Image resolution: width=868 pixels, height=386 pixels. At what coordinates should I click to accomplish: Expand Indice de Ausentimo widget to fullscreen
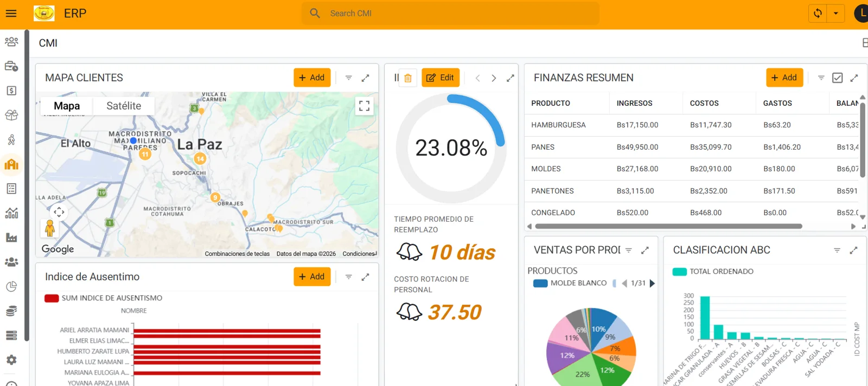coord(366,277)
